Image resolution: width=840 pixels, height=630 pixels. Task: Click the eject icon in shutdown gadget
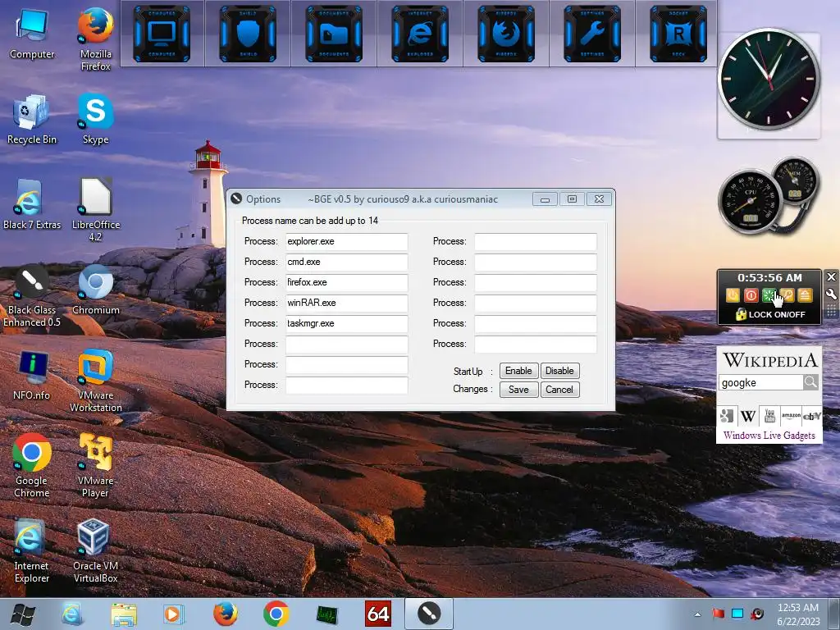(805, 295)
